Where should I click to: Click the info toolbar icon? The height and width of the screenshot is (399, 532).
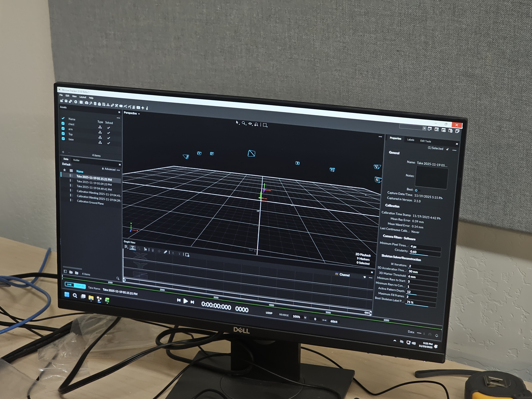coord(147,108)
